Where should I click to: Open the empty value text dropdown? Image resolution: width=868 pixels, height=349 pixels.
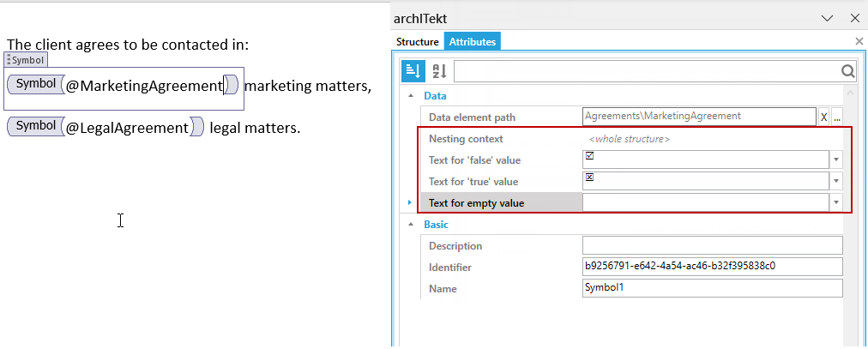click(836, 202)
